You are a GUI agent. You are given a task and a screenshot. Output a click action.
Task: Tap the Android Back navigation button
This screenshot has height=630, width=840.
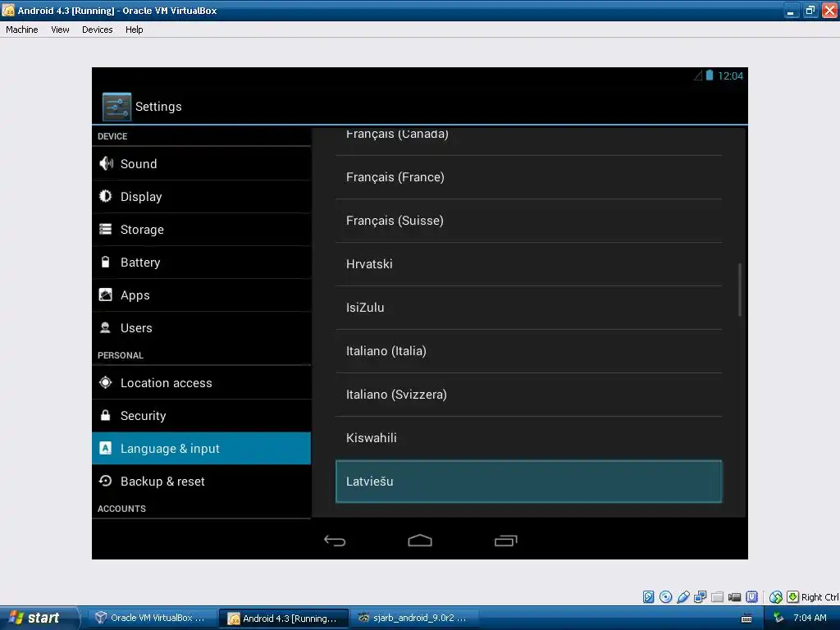tap(335, 541)
